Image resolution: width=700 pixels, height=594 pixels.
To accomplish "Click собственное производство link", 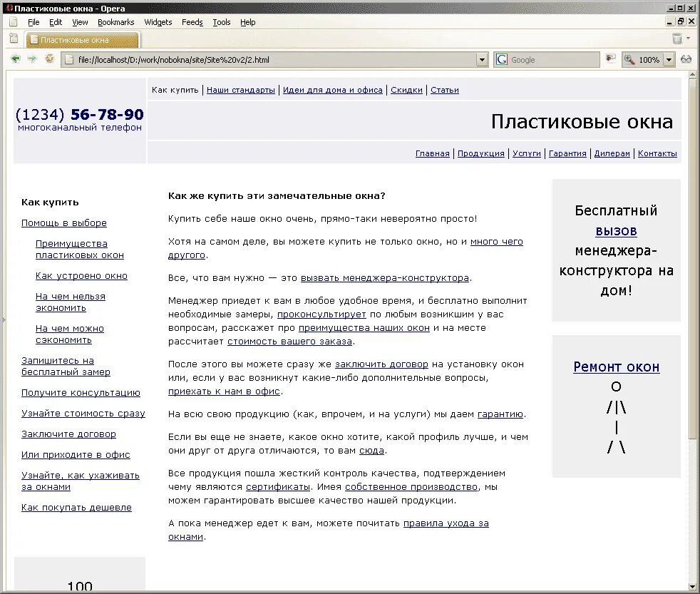I will click(x=411, y=486).
